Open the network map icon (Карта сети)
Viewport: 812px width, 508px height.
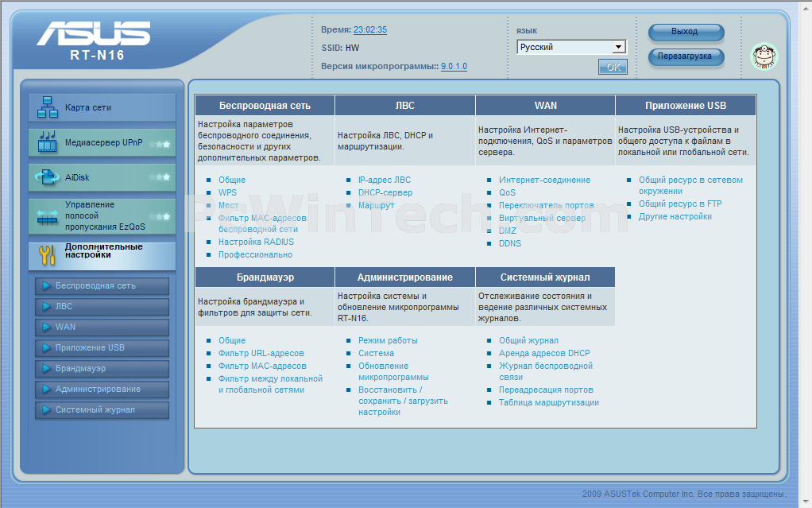(47, 107)
